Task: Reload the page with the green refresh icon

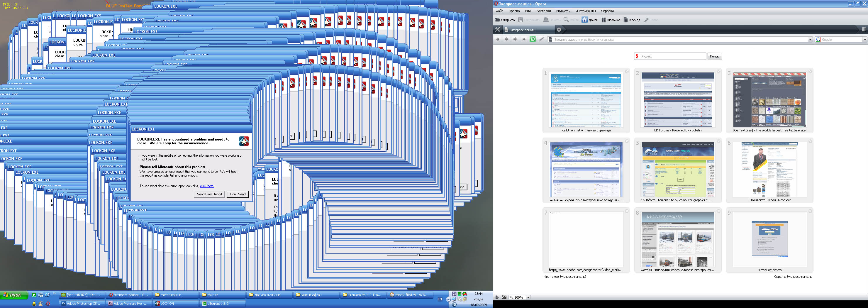Action: coord(533,39)
